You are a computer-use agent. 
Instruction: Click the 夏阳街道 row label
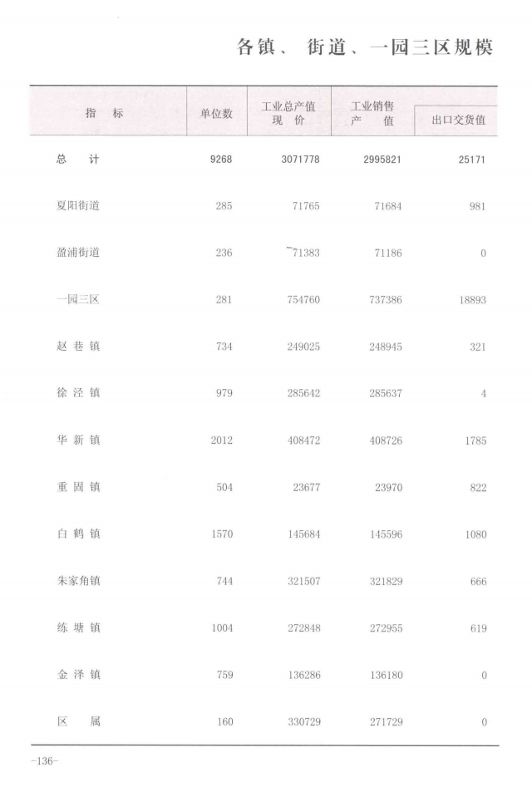[77, 206]
